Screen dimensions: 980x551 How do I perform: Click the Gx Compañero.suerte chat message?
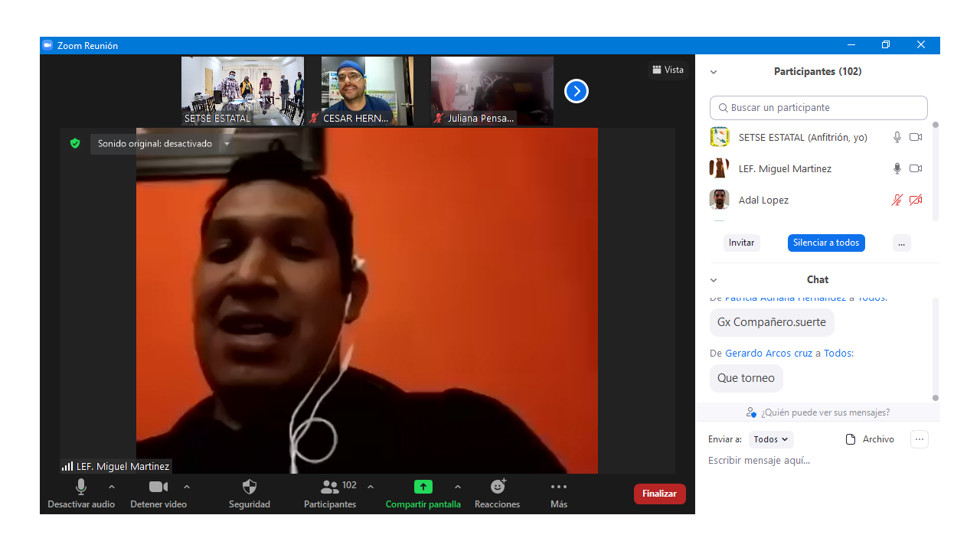tap(772, 322)
